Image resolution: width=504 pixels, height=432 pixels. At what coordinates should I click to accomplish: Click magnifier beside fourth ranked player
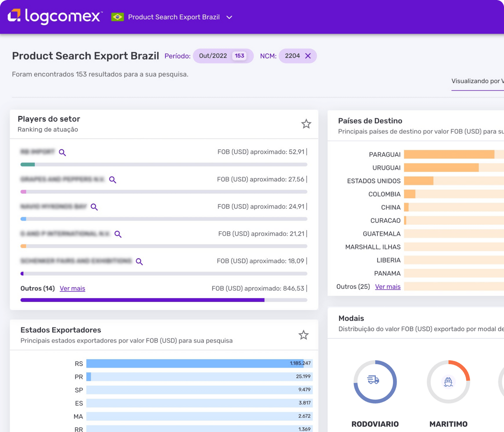point(118,234)
